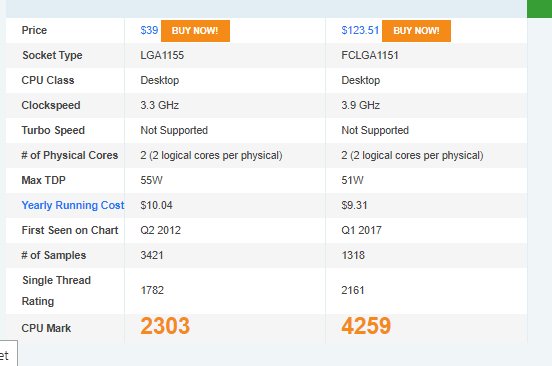Click the 2161 single thread rating

pyautogui.click(x=353, y=290)
